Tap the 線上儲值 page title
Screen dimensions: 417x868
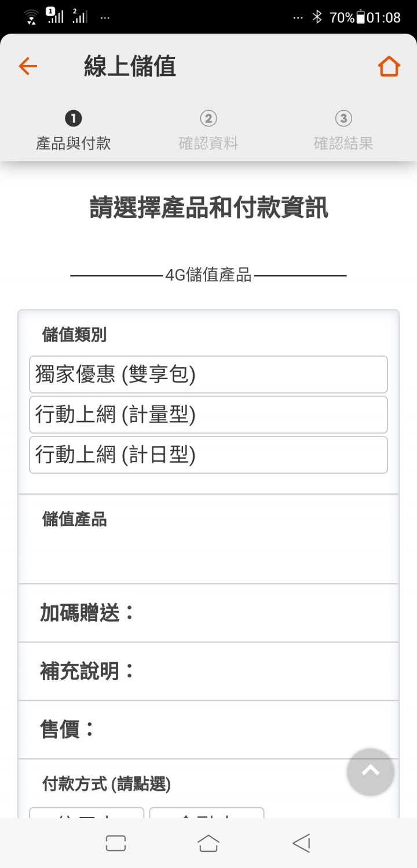130,67
